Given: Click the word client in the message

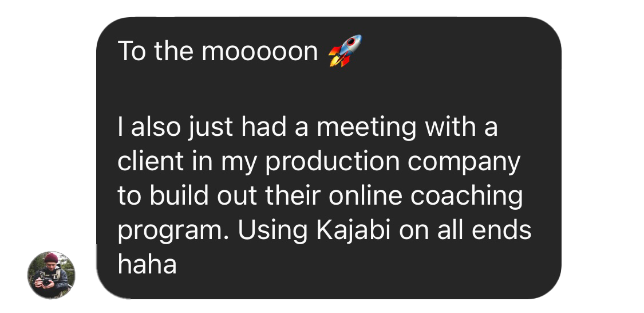Looking at the screenshot, I should (151, 161).
